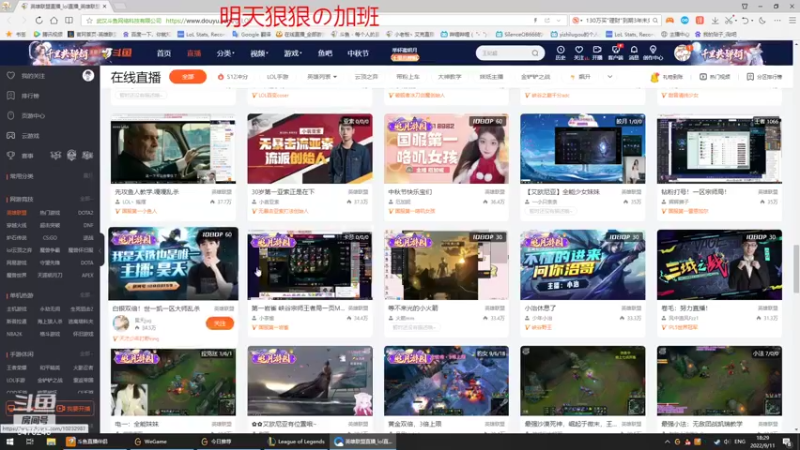Open Google 翻译 bookmark
This screenshot has width=800, height=450.
[x=250, y=34]
